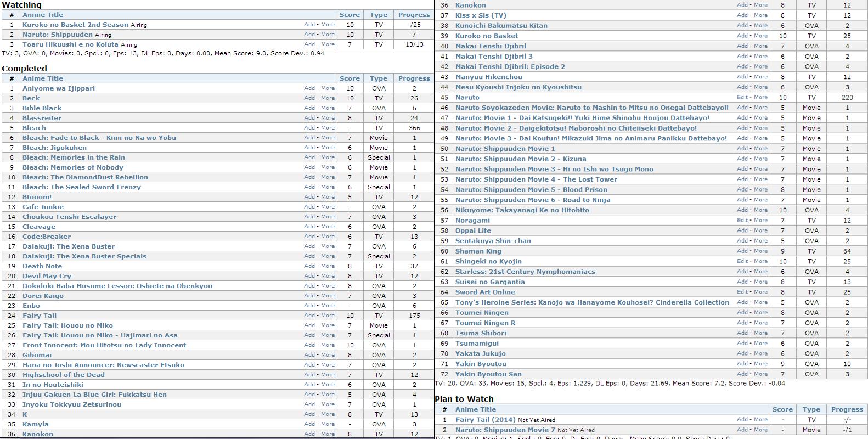The height and width of the screenshot is (439, 868).
Task: Open Naruto: Shippuuden Movie 5 - Blood Prison
Action: pos(531,190)
